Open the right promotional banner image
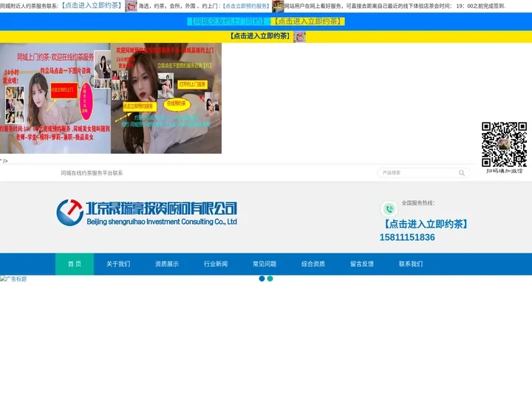The height and width of the screenshot is (399, 532). pos(166,98)
